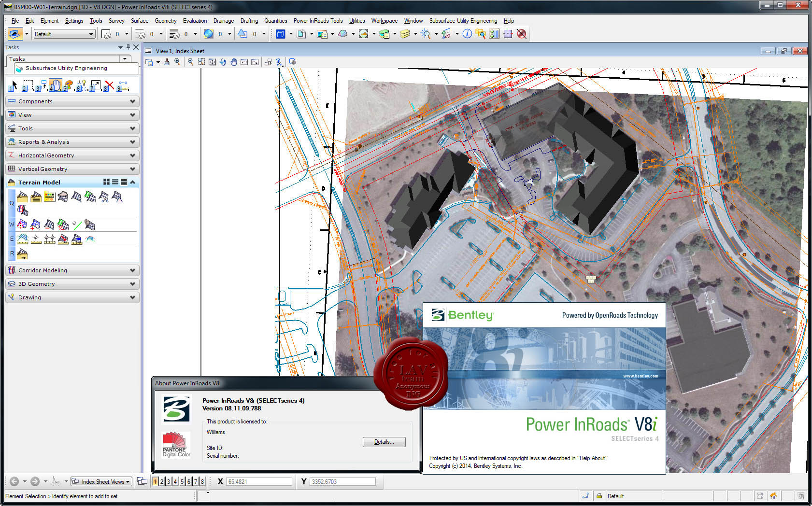
Task: Click the first terrain edit icon in row W
Action: (x=22, y=225)
